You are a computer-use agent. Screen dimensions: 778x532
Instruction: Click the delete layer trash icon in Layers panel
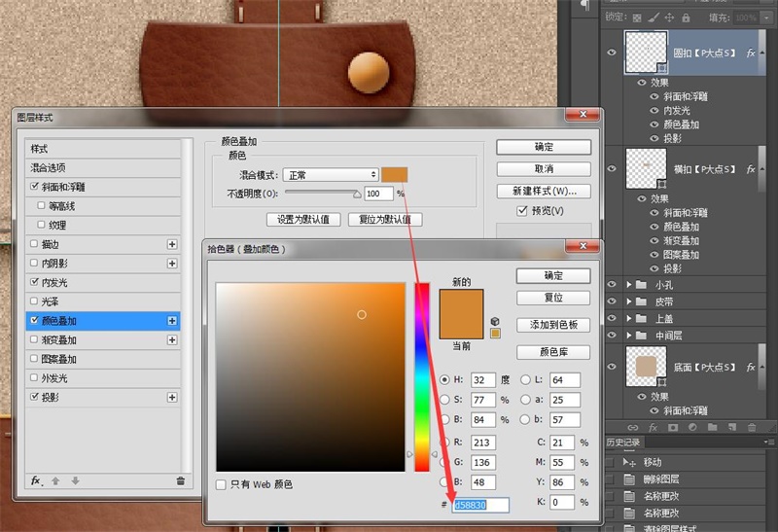click(x=752, y=427)
